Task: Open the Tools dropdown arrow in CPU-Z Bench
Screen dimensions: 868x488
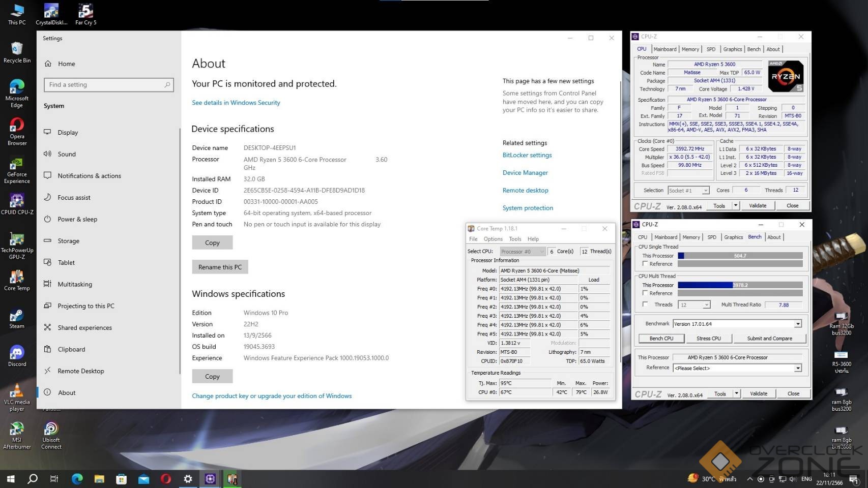Action: [736, 393]
